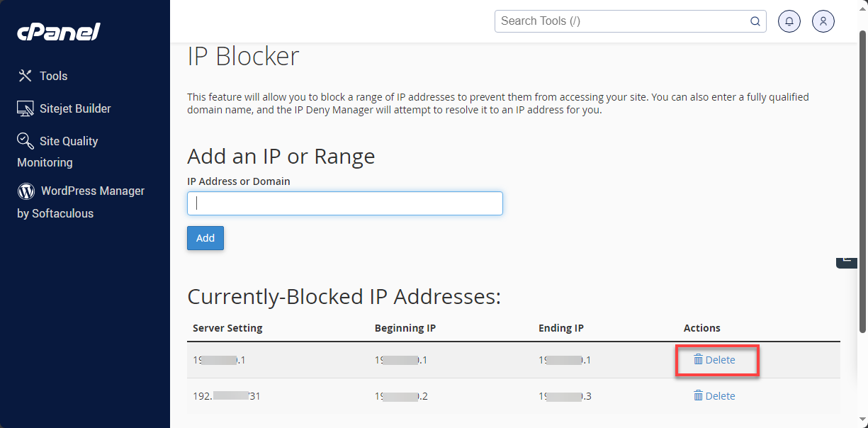Click the trash icon on the first Delete action

coord(699,359)
